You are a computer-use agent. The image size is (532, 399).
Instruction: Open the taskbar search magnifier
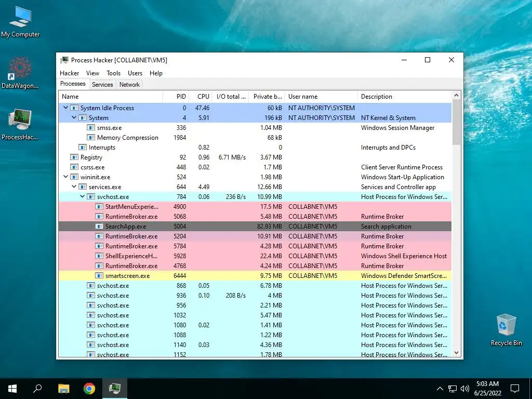pos(37,389)
